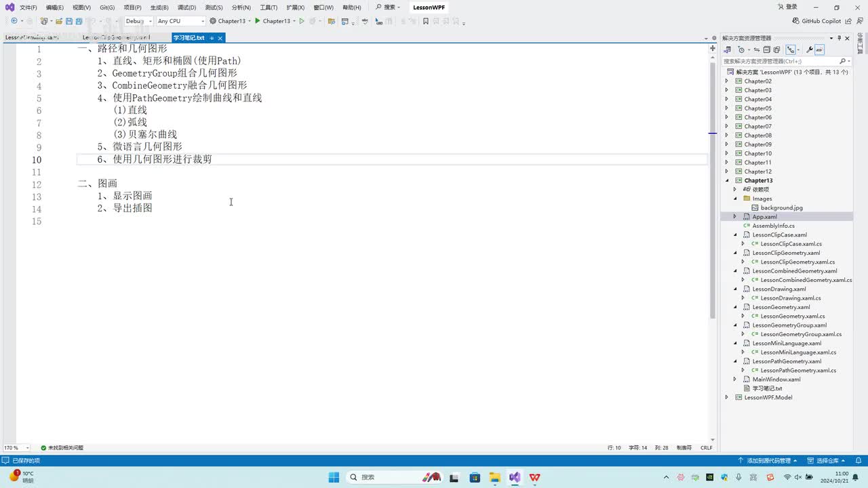The height and width of the screenshot is (488, 868).
Task: Click the 搜索 box in title bar
Action: [x=388, y=7]
